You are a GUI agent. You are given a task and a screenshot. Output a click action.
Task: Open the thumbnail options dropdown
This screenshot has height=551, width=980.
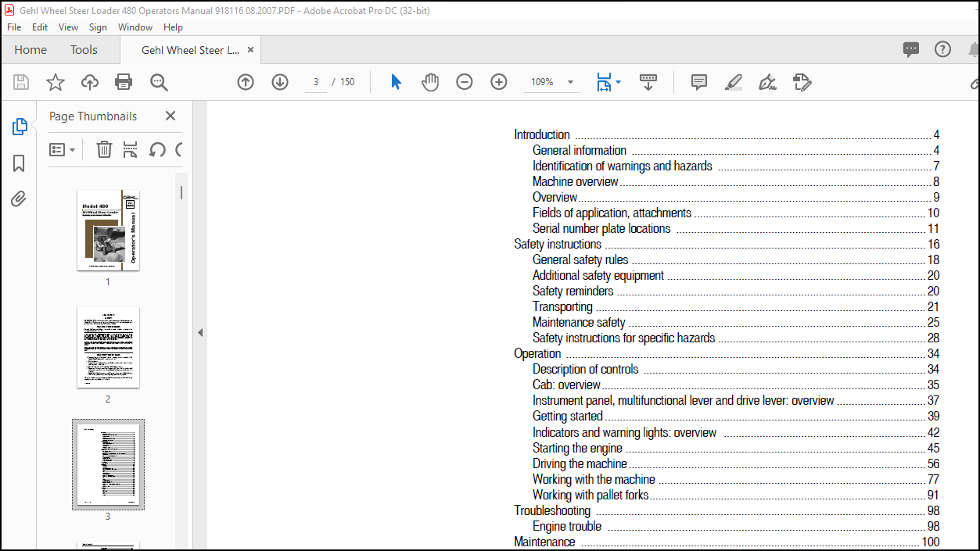pyautogui.click(x=63, y=149)
